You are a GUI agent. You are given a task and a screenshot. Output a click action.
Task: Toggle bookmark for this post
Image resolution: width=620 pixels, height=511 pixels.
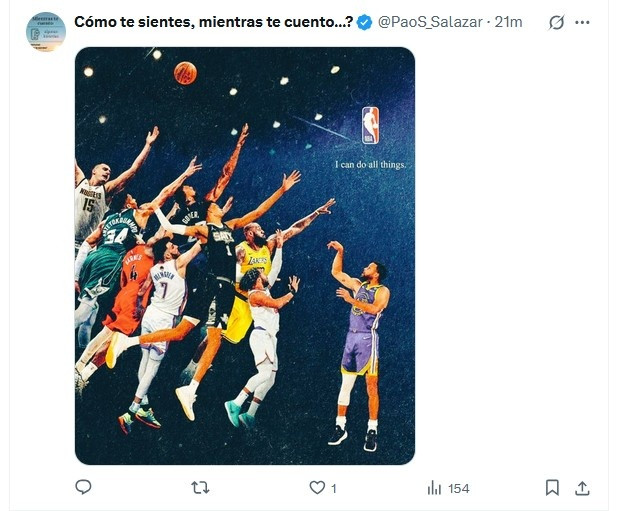tap(552, 487)
